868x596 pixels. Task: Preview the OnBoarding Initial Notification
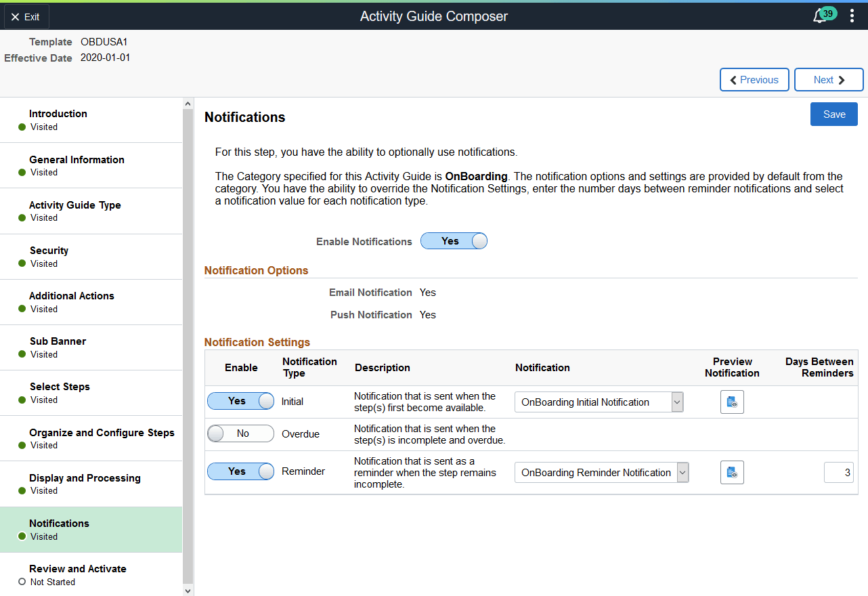point(732,402)
